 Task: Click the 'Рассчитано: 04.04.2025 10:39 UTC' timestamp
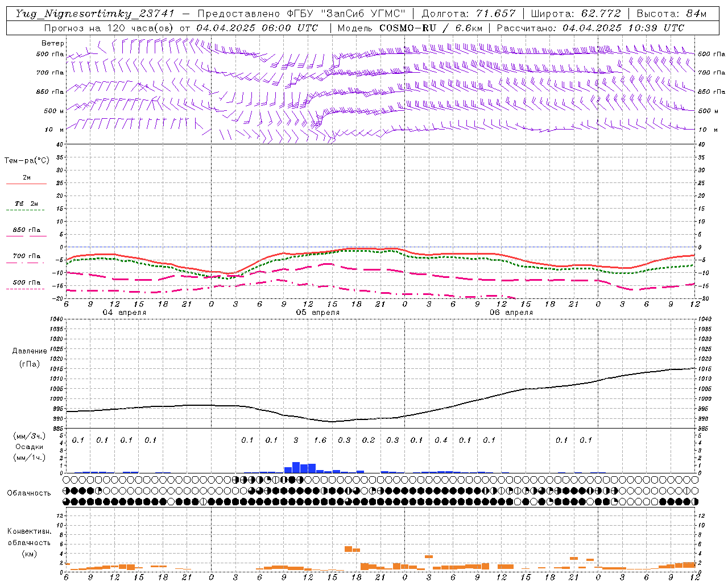590,28
